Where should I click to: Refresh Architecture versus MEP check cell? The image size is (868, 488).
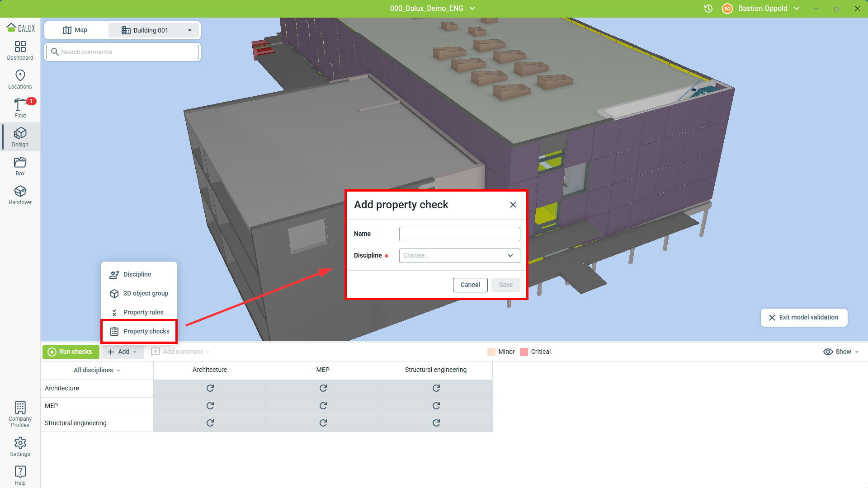point(323,388)
